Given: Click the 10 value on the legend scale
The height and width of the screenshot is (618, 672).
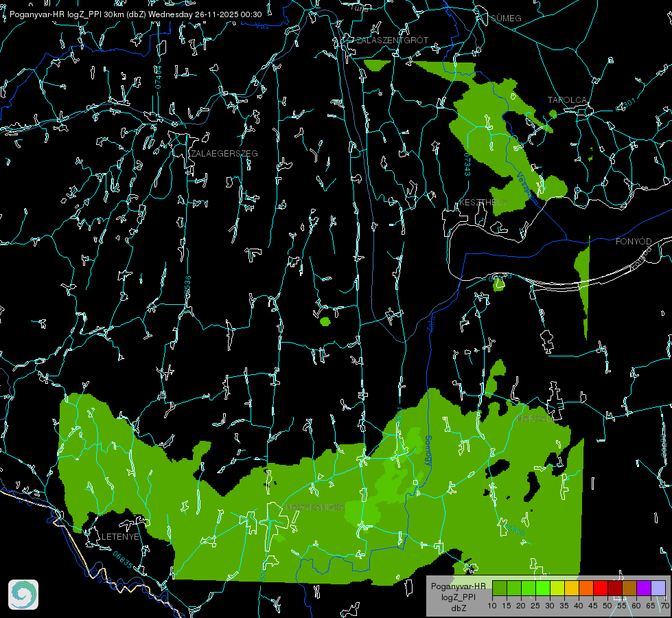Looking at the screenshot, I should tap(492, 606).
